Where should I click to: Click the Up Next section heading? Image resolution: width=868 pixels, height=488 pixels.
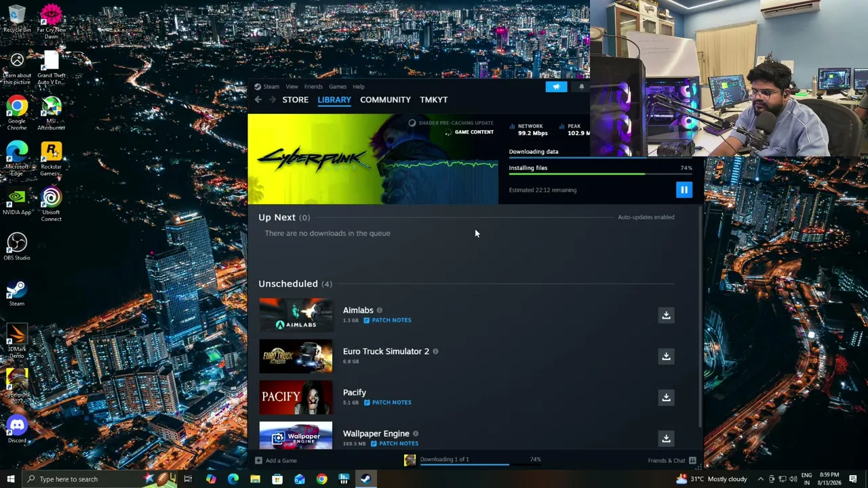click(277, 217)
